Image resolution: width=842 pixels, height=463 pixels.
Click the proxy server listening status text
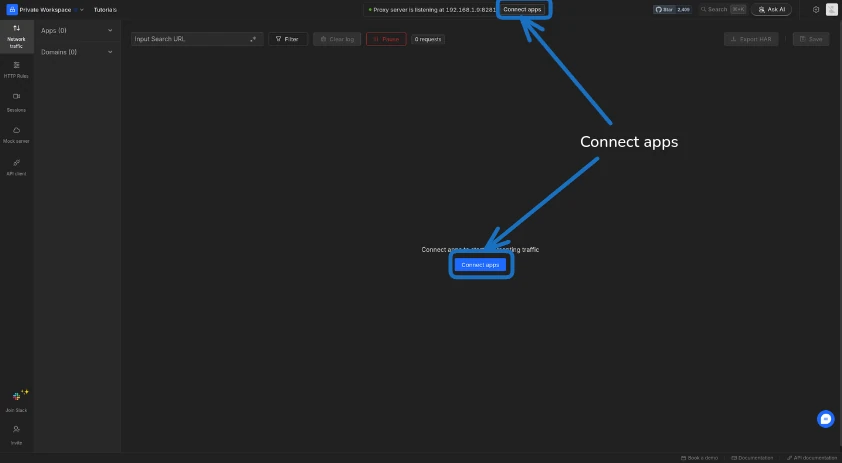433,10
